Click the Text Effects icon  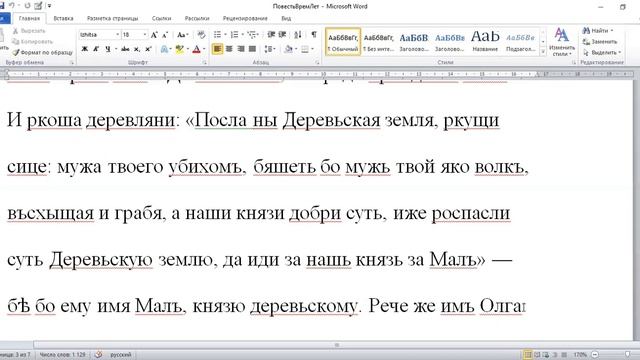coord(164,49)
